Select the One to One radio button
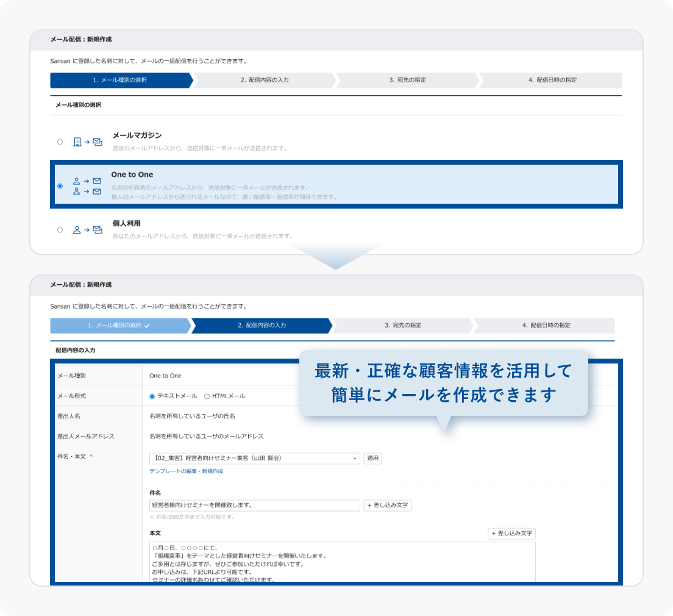Viewport: 673px width, 616px height. (60, 186)
